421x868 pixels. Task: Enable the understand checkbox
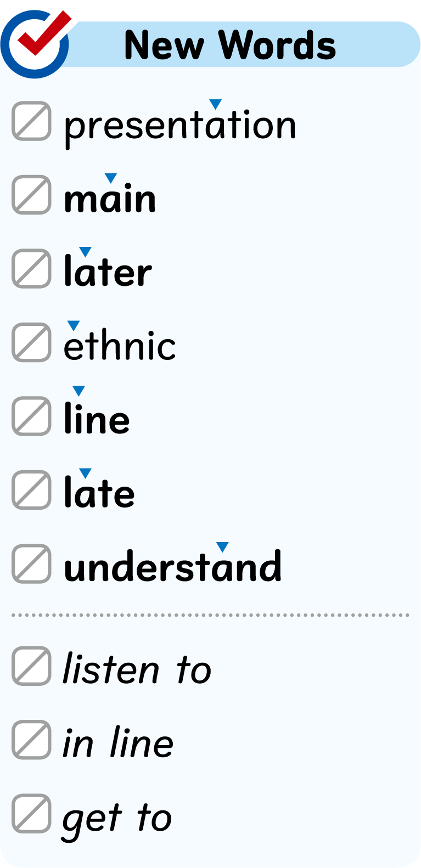coord(32,563)
